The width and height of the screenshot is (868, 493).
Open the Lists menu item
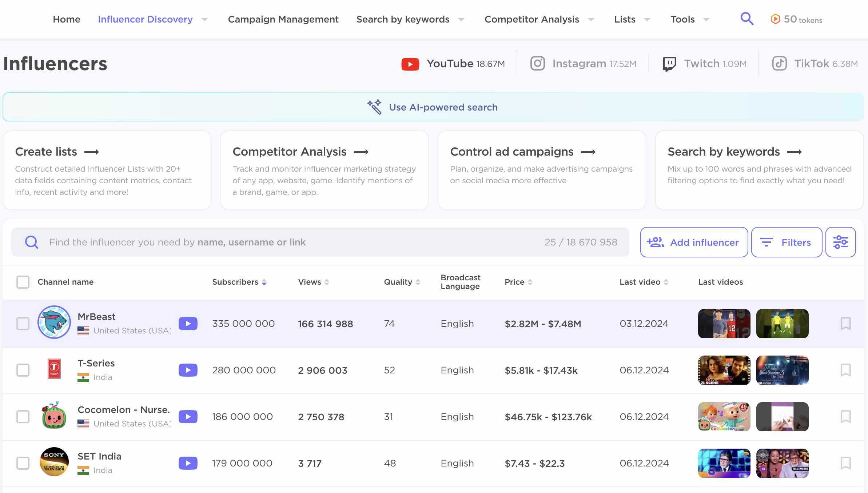click(625, 19)
